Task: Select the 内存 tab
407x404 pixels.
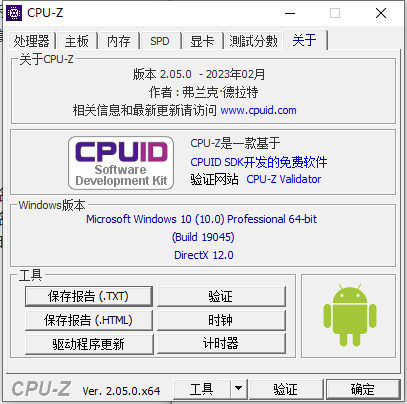Action: tap(118, 41)
